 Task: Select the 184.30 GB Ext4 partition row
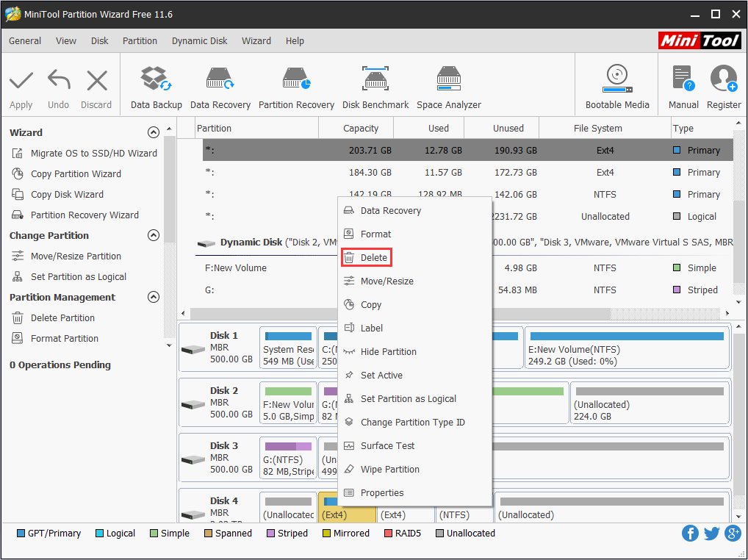click(467, 172)
